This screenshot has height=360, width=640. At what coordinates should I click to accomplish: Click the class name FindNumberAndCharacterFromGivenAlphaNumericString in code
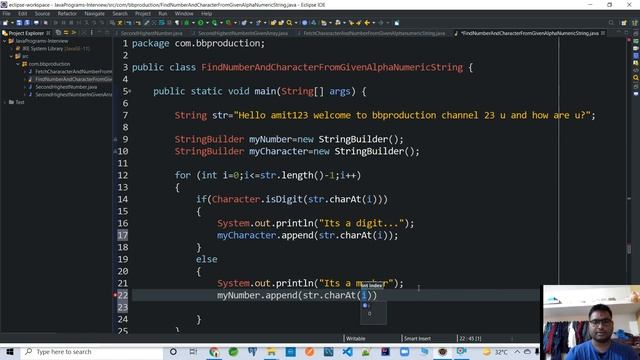pos(332,67)
